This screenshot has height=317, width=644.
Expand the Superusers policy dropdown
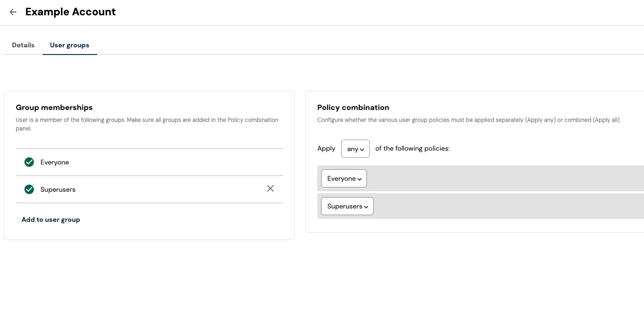[x=347, y=206]
